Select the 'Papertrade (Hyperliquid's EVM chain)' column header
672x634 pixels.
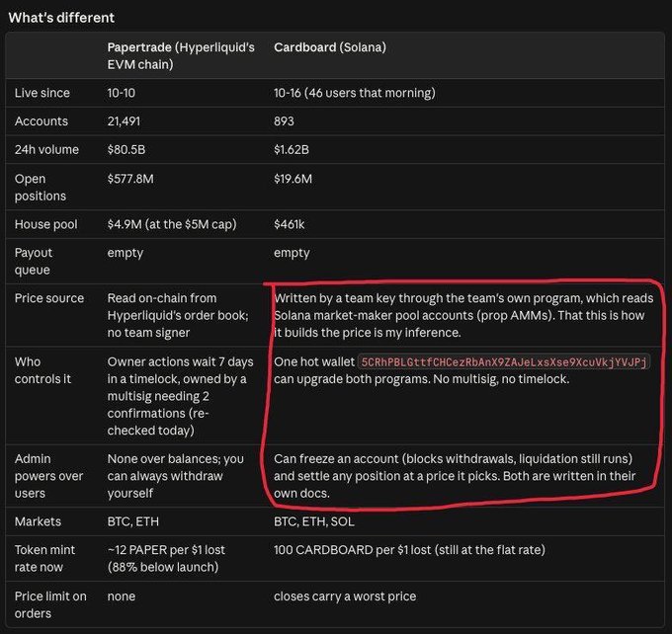tap(181, 55)
